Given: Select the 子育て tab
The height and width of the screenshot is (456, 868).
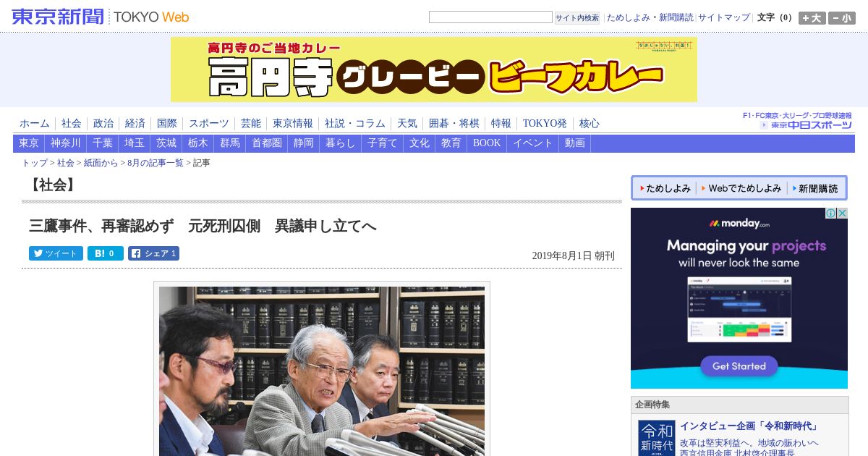Looking at the screenshot, I should click(x=383, y=143).
